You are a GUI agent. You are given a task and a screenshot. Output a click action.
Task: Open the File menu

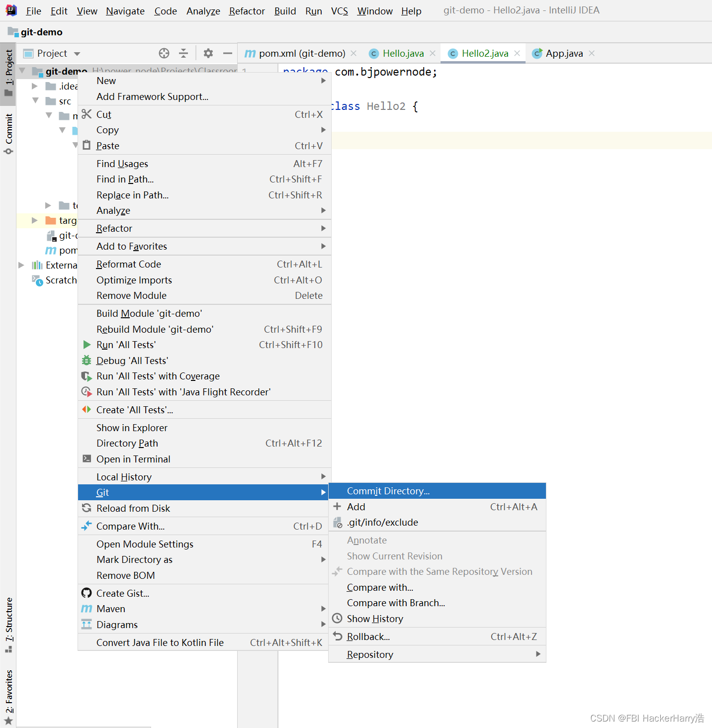click(33, 11)
